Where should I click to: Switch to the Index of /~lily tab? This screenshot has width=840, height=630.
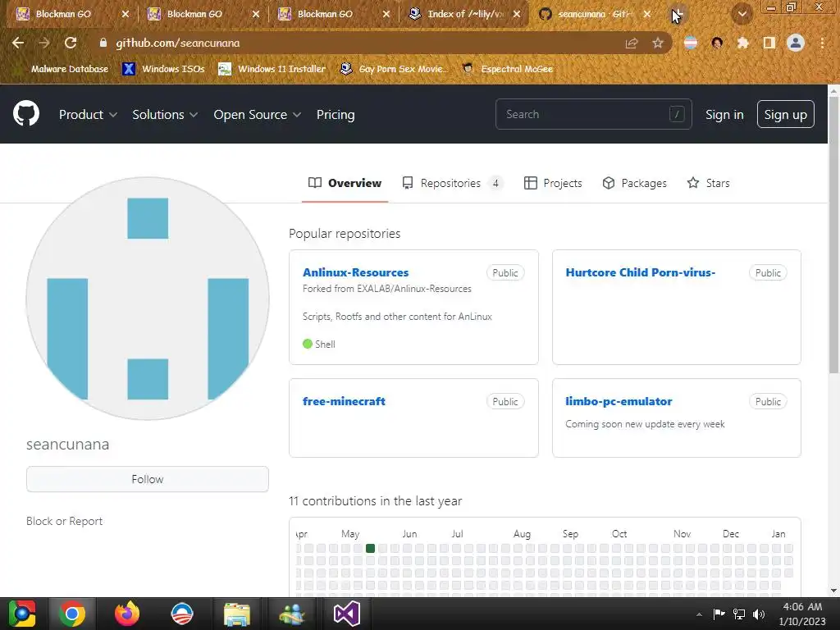pos(465,14)
